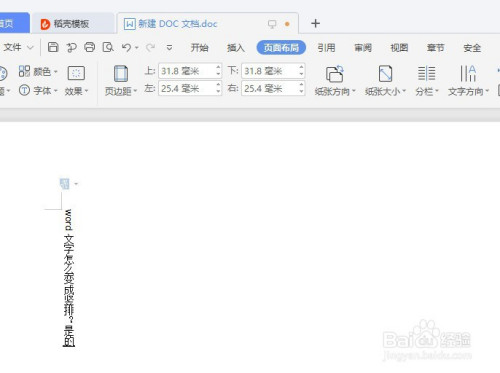Screen dimensions: 500x373
Task: Click the Save icon in quick toolbar
Action: (53, 47)
